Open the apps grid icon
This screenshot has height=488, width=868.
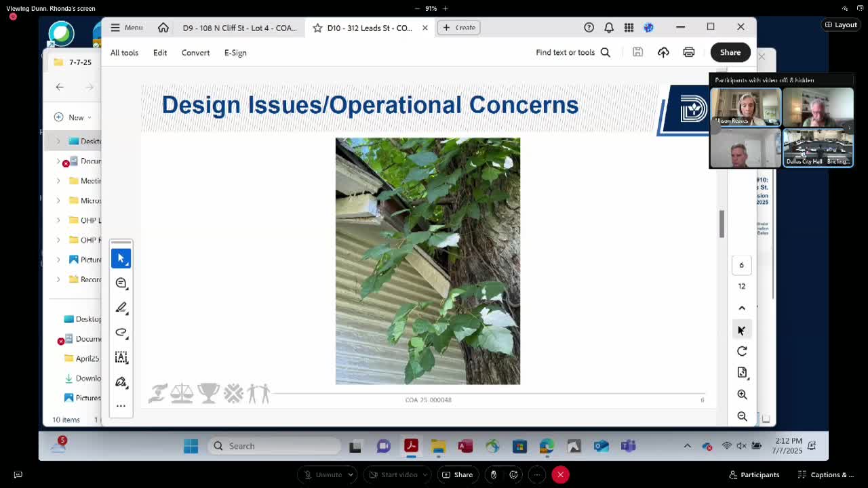(x=629, y=28)
